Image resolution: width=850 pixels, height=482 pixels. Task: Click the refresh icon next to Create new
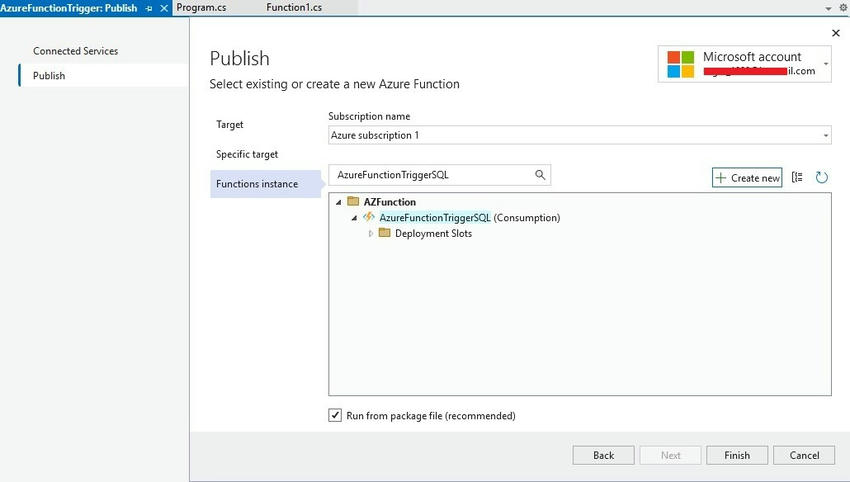[821, 177]
